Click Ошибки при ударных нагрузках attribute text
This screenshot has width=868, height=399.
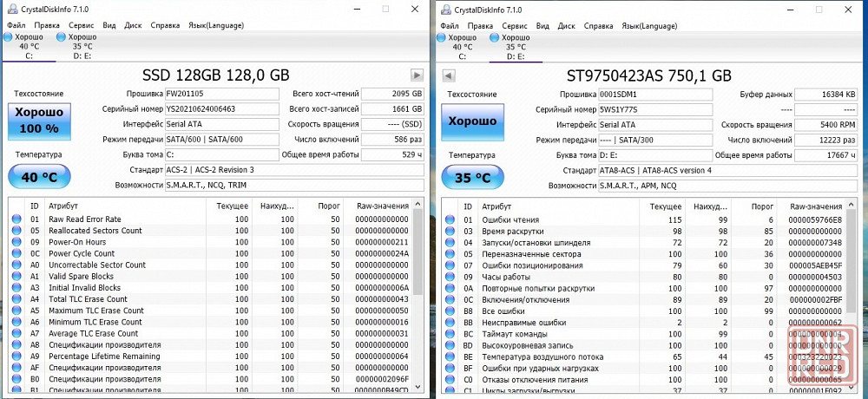tap(540, 369)
